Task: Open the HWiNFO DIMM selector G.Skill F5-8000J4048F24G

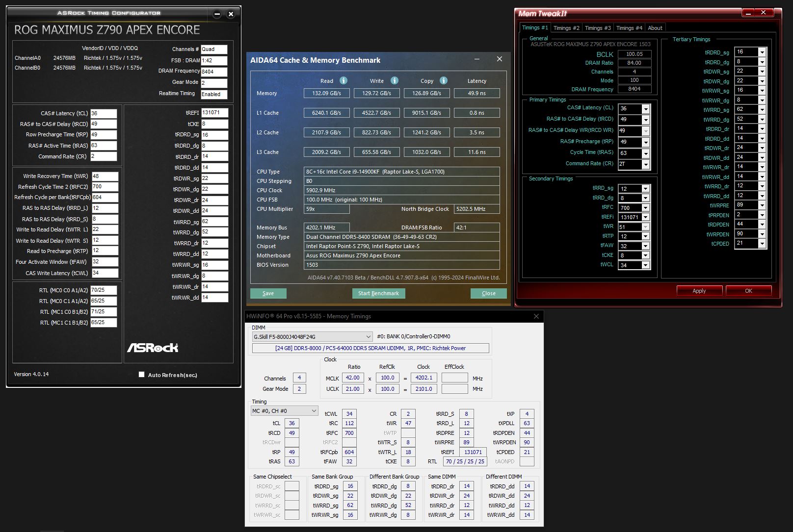Action: tap(313, 337)
